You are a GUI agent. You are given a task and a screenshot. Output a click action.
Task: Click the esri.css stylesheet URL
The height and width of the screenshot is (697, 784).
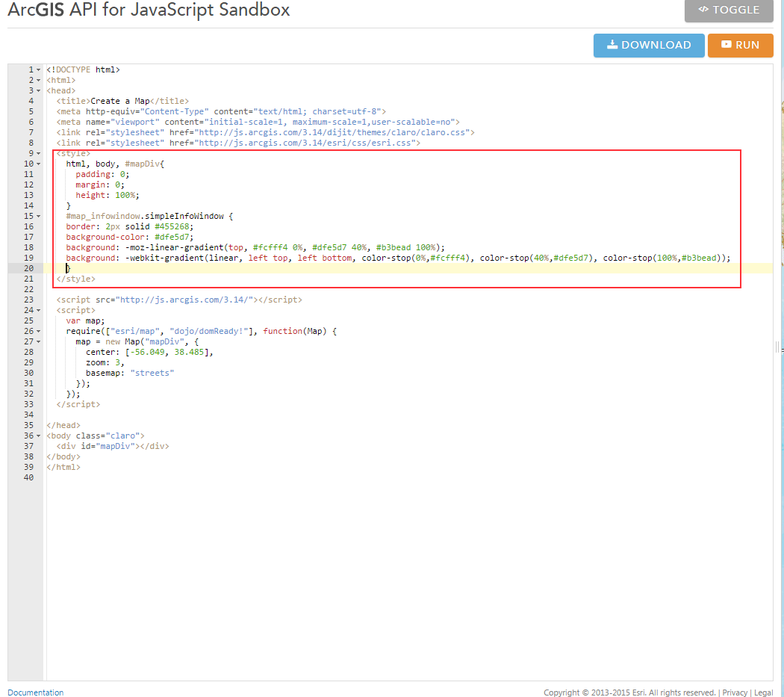(305, 143)
